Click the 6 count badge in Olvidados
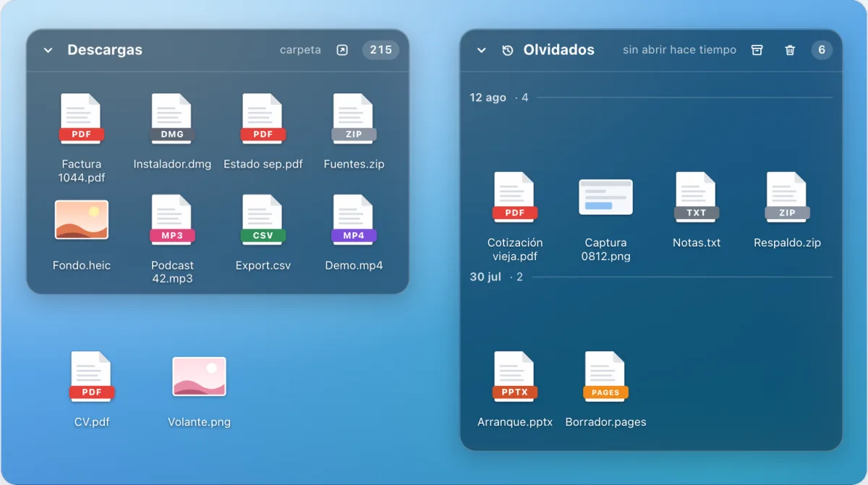 pos(822,50)
